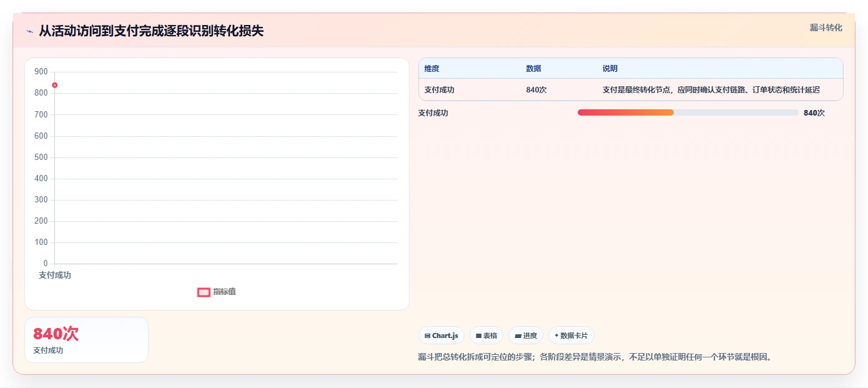Click the 漏斗转化 label at top right
Screen dimensions: 868x388
click(826, 27)
